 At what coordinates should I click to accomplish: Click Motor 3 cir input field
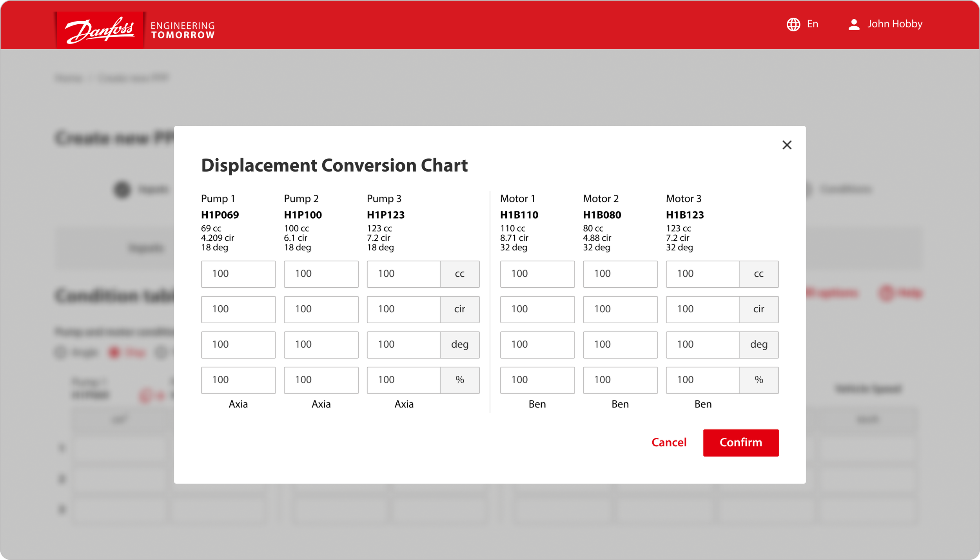pyautogui.click(x=702, y=309)
